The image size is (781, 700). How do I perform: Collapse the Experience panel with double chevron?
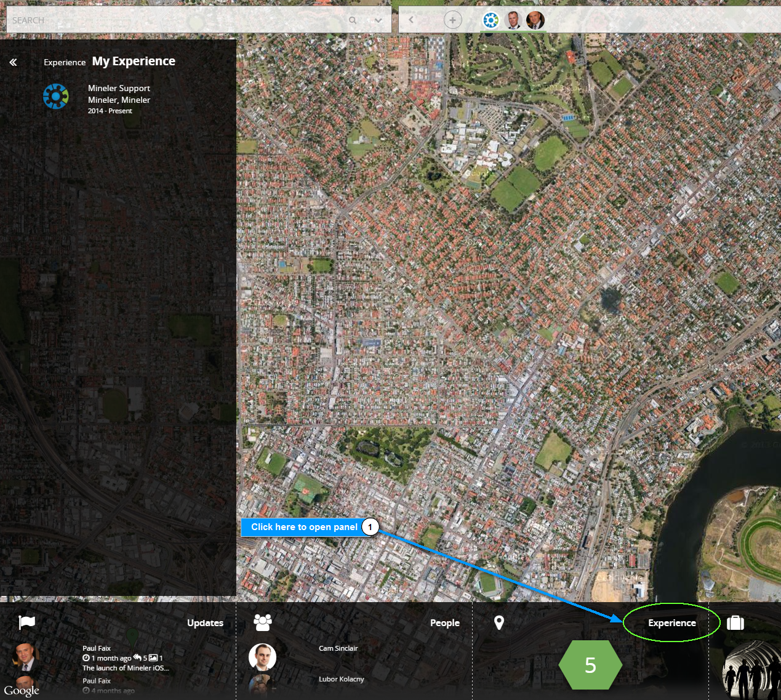(13, 62)
